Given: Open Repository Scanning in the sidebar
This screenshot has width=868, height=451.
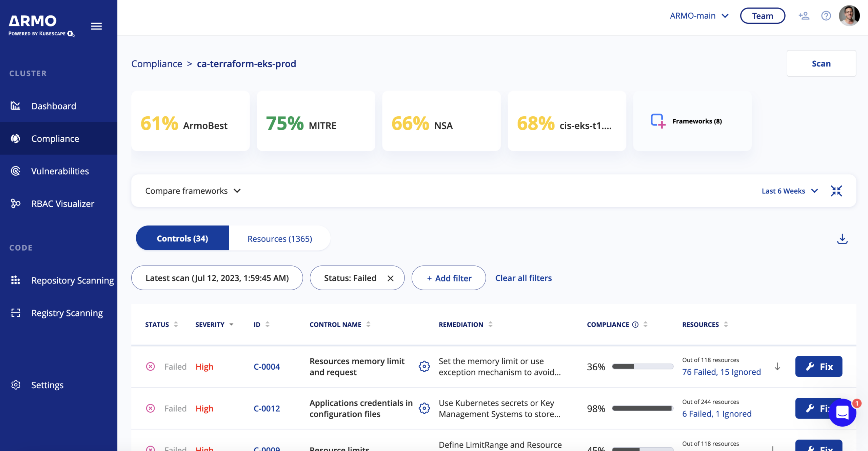Looking at the screenshot, I should (x=59, y=280).
